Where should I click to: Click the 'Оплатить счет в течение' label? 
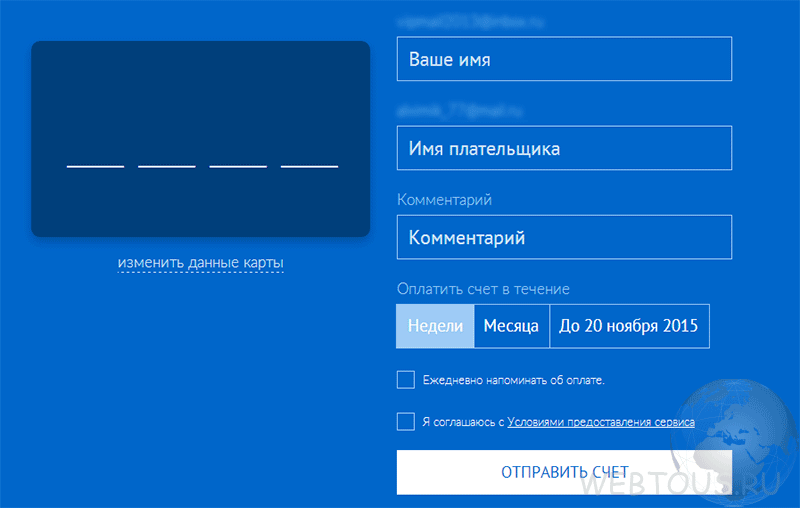pyautogui.click(x=483, y=289)
